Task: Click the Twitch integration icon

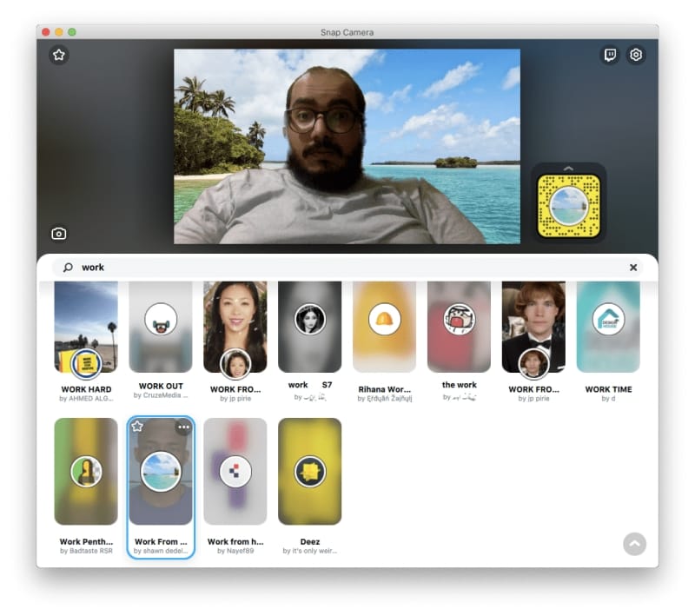Action: [x=611, y=55]
